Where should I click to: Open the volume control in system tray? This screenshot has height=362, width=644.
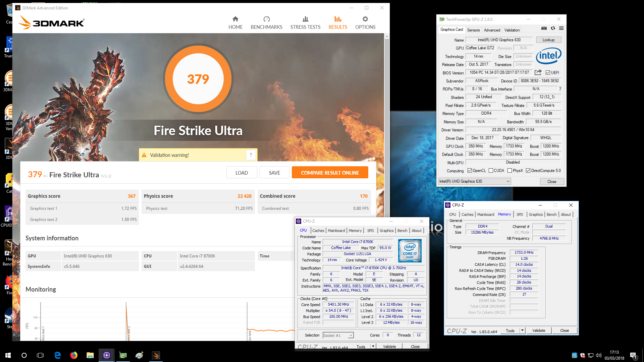(599, 355)
